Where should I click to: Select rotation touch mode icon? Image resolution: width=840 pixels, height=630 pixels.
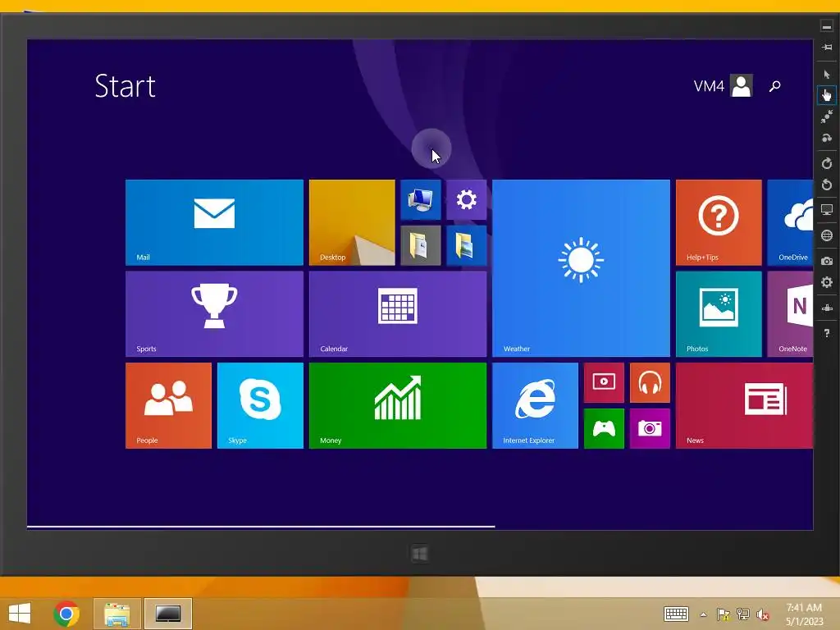pos(827,138)
